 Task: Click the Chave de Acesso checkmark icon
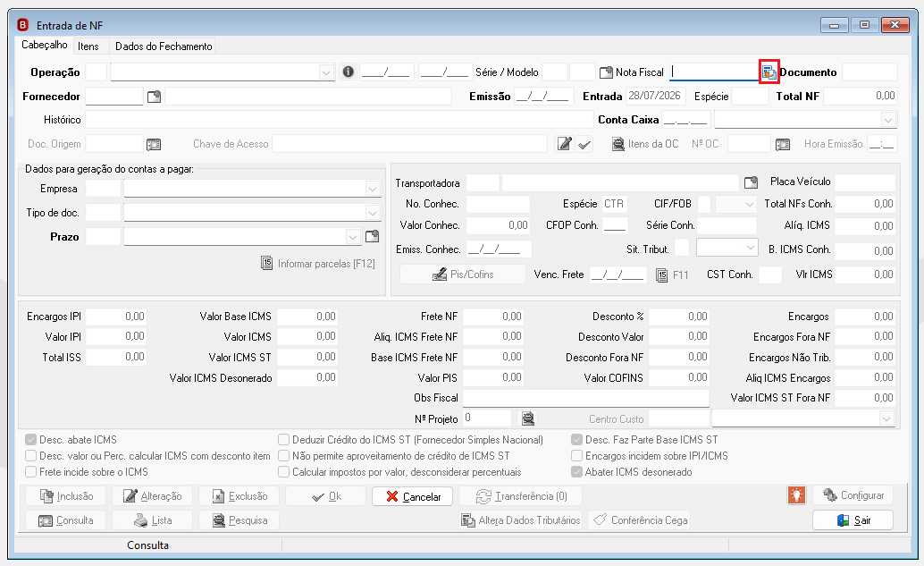coord(584,145)
